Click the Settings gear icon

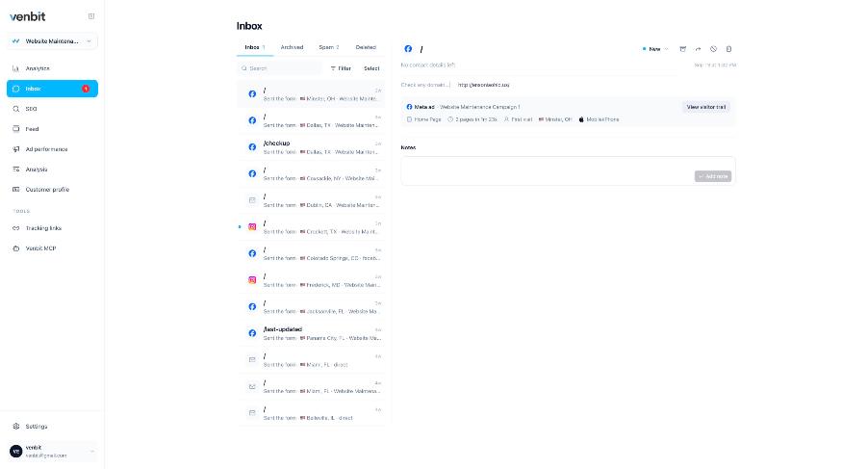[x=16, y=427]
